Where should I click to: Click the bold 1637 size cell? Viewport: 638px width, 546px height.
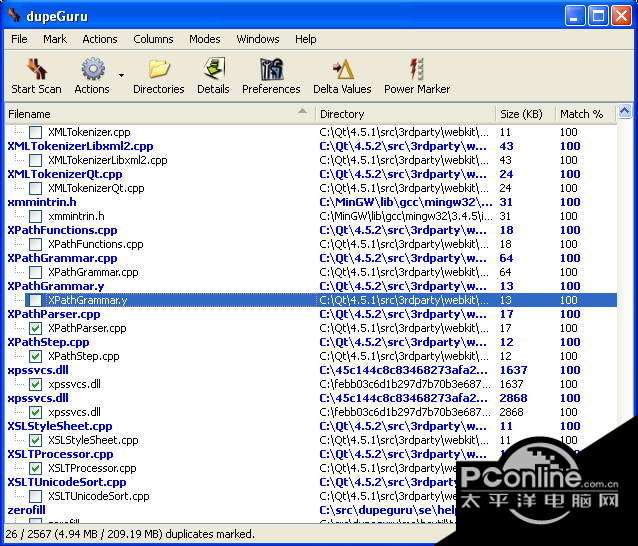pos(513,370)
